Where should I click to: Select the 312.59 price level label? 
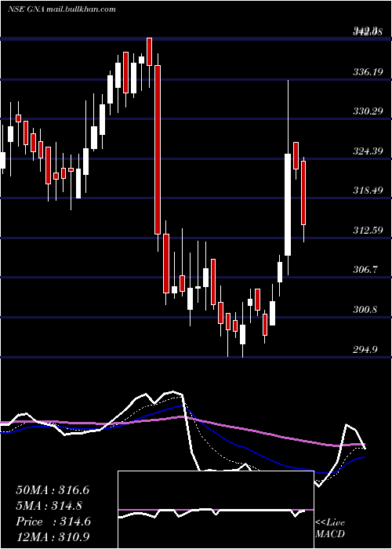coord(368,231)
